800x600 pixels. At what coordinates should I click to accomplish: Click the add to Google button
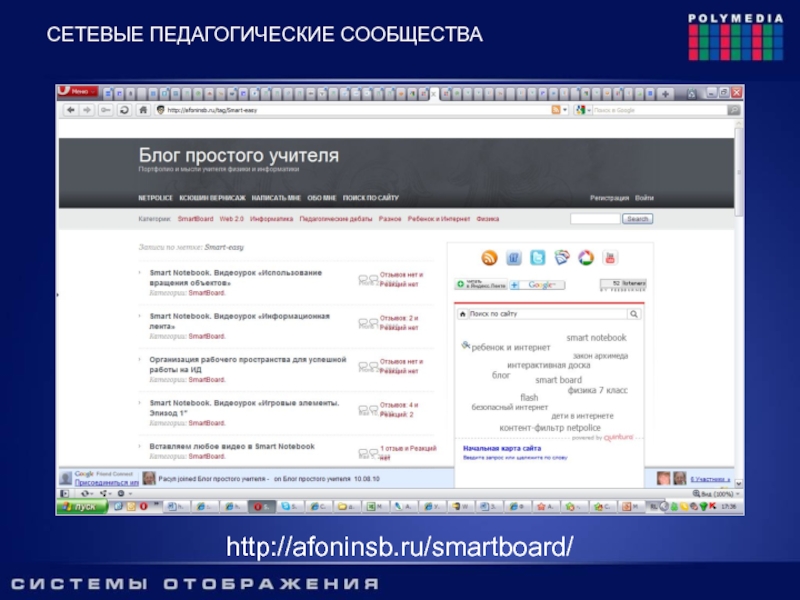click(537, 285)
